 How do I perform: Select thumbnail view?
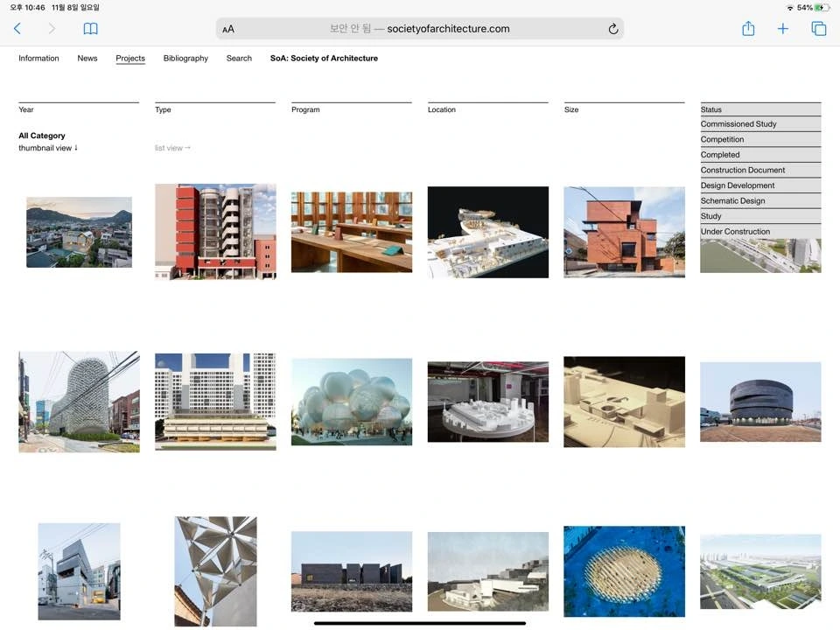[x=48, y=148]
